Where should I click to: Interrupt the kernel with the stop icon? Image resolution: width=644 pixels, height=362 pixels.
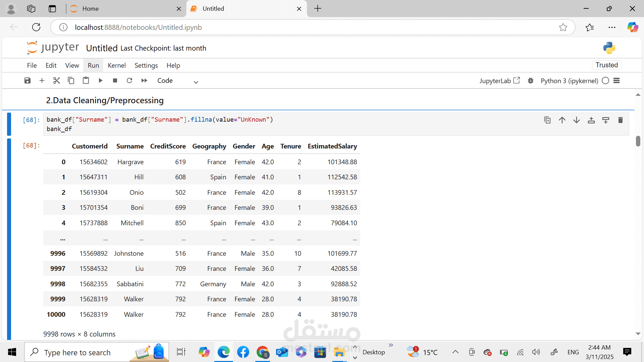coord(115,80)
